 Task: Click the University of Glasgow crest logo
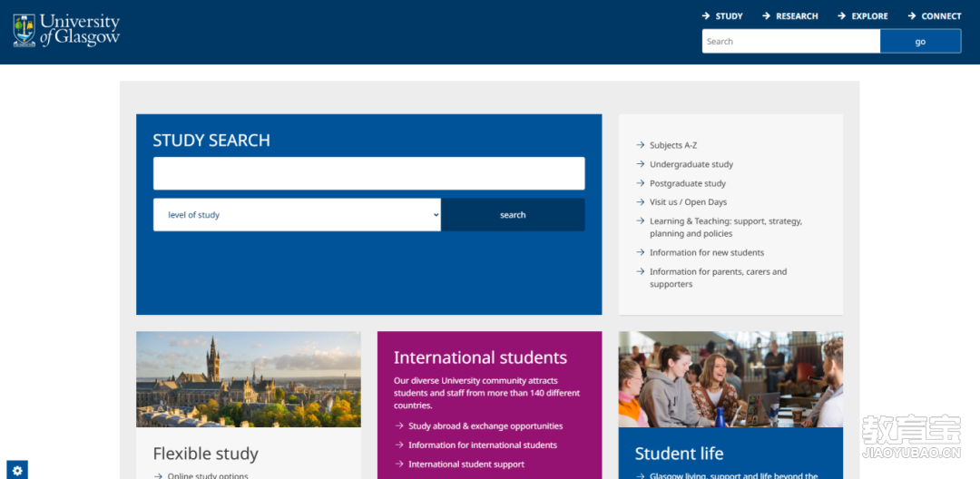(24, 31)
